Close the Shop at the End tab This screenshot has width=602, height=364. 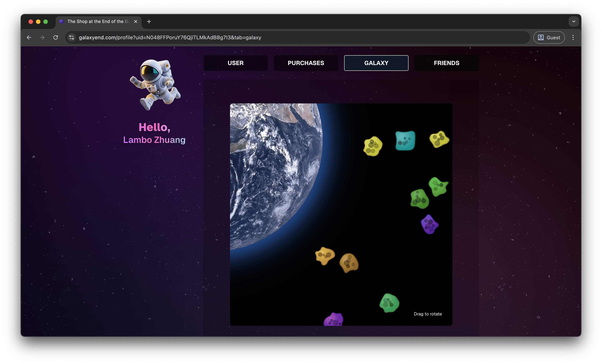[x=136, y=21]
